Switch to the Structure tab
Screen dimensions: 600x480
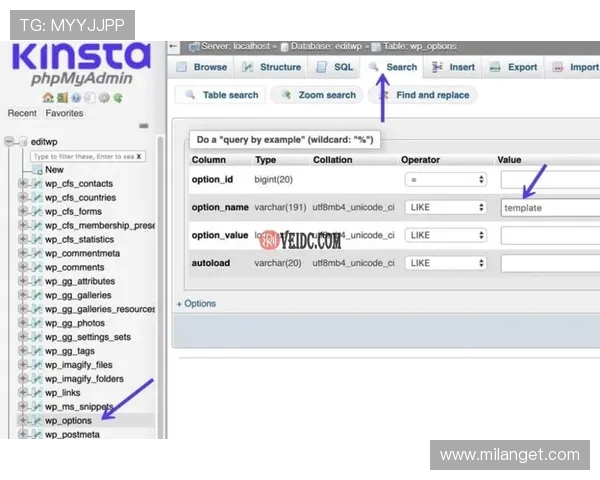[271, 67]
